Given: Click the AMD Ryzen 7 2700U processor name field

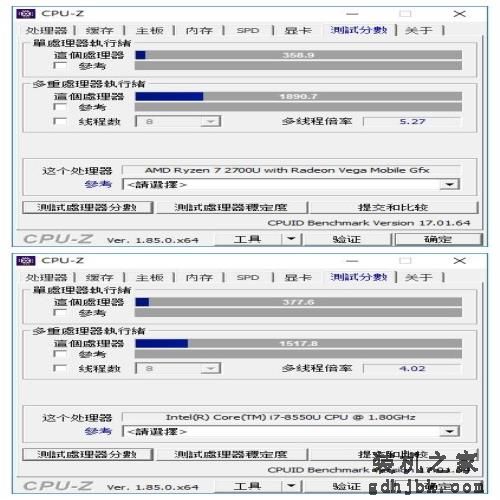Looking at the screenshot, I should tap(291, 170).
